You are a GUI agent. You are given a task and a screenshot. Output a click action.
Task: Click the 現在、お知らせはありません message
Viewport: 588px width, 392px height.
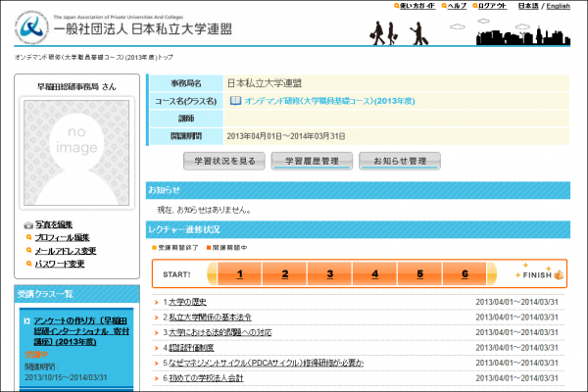[204, 210]
